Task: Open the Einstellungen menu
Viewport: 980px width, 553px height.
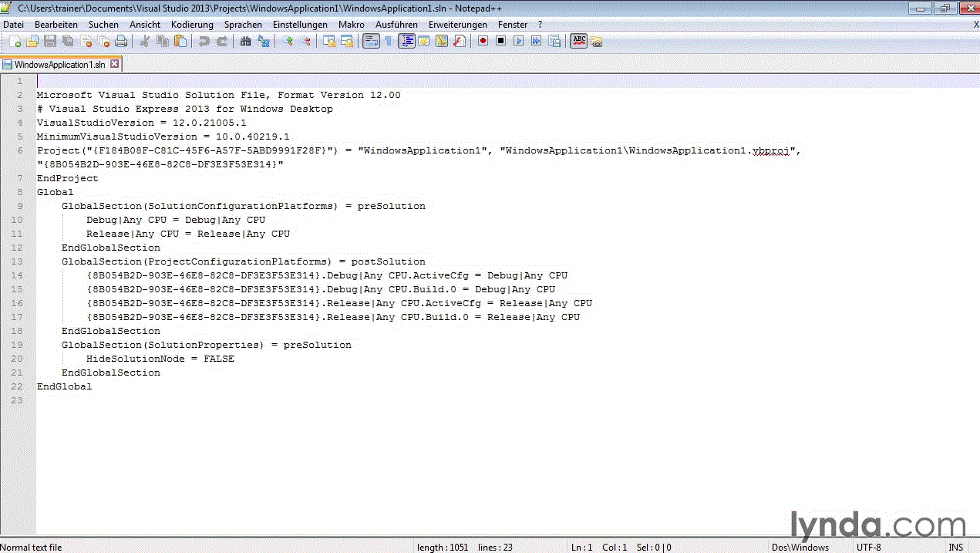Action: [300, 25]
